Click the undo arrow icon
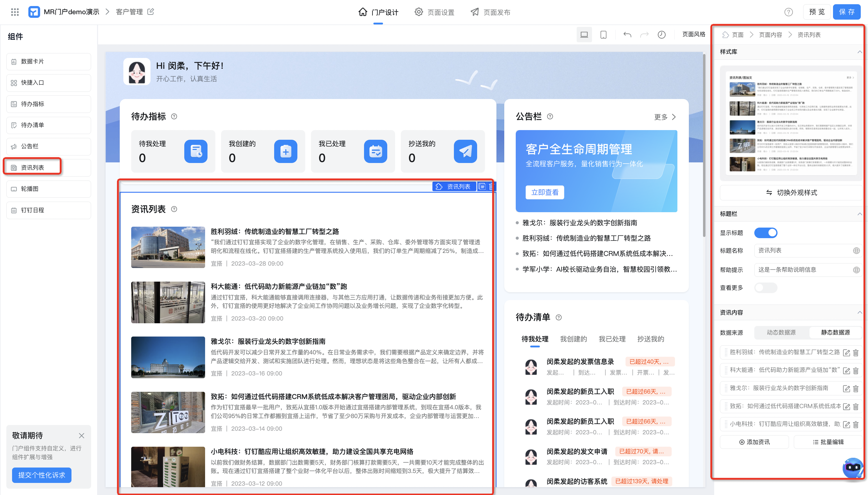 627,35
